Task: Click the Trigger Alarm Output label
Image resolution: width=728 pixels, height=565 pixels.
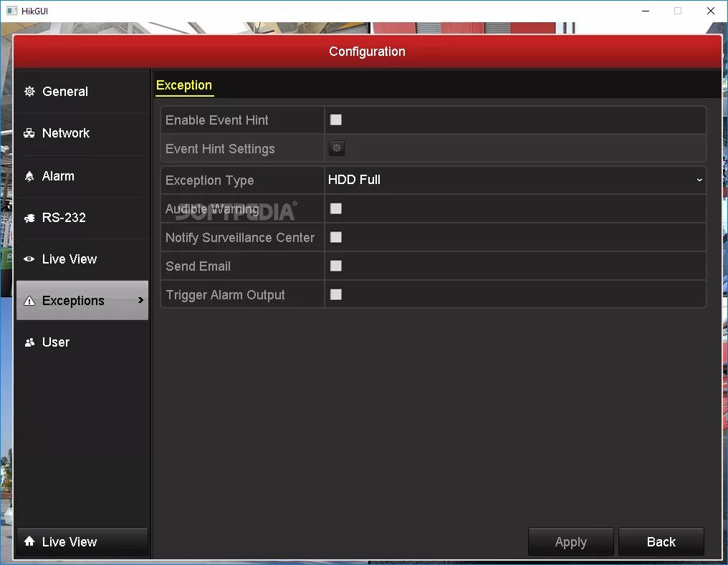Action: click(x=225, y=295)
